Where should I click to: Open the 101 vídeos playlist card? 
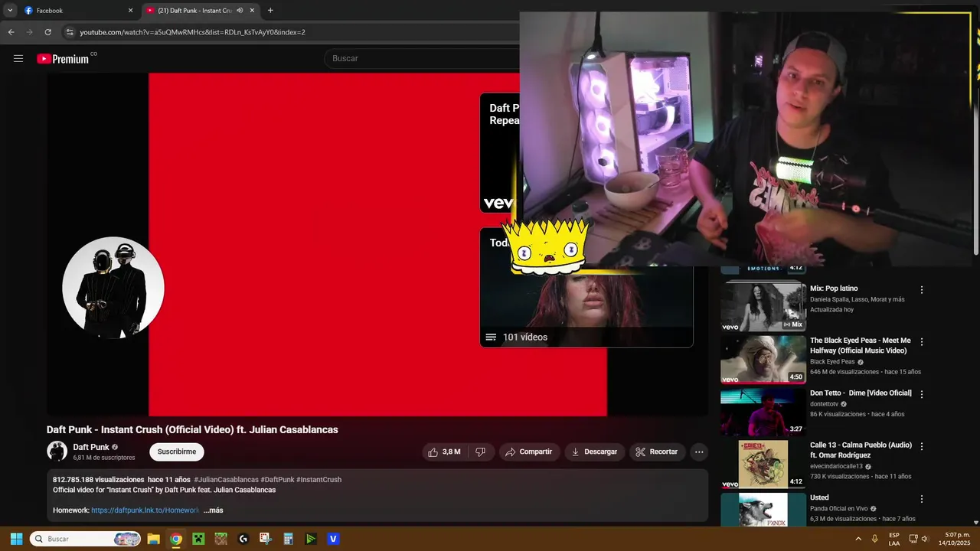click(586, 288)
